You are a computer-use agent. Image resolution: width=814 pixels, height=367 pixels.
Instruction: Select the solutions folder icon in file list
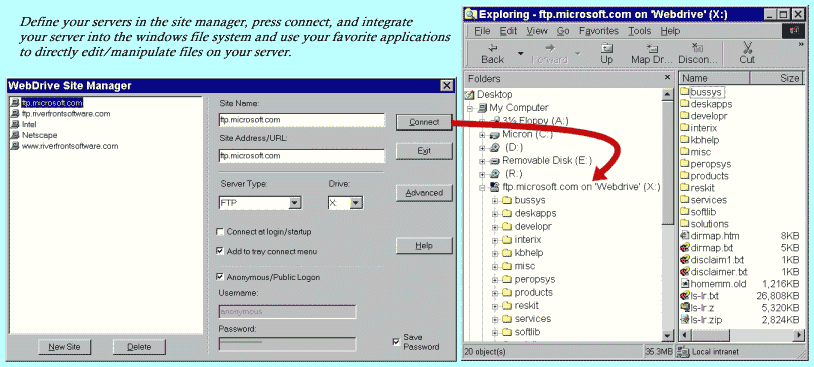pyautogui.click(x=684, y=224)
